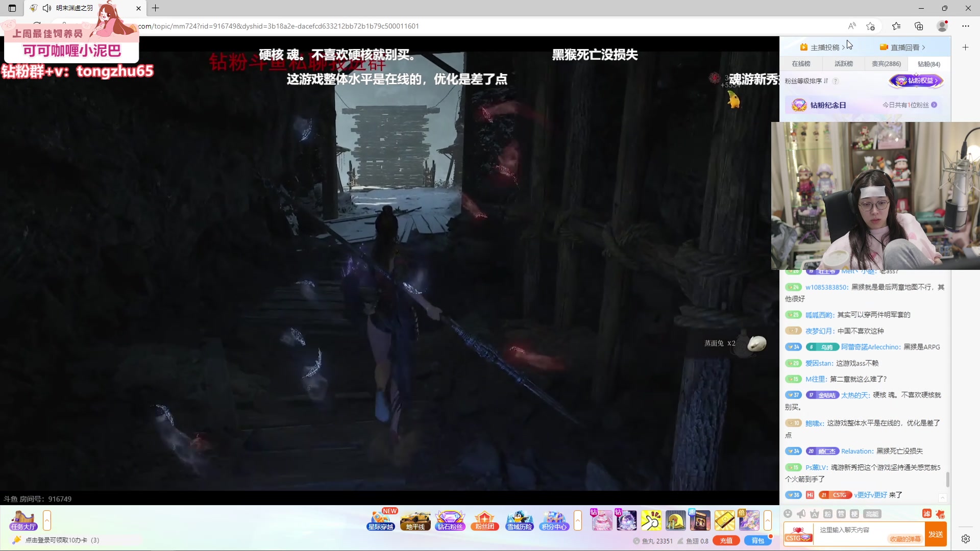The width and height of the screenshot is (980, 551).
Task: Click the plus button in browser sidebar
Action: 965,47
